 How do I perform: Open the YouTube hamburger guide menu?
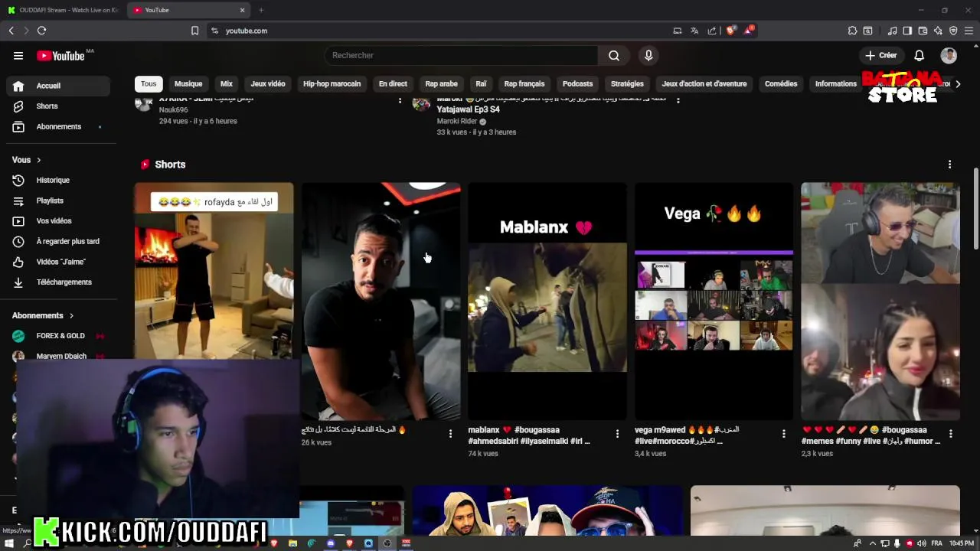18,55
